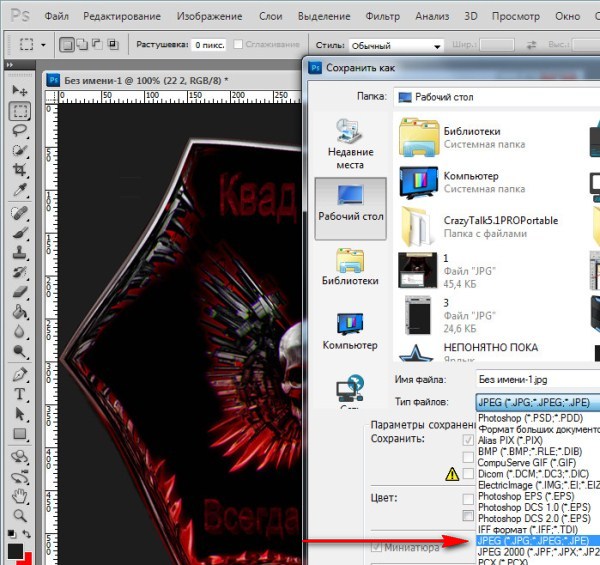600x565 pixels.
Task: Click the foreground color swatch
Action: (x=17, y=552)
